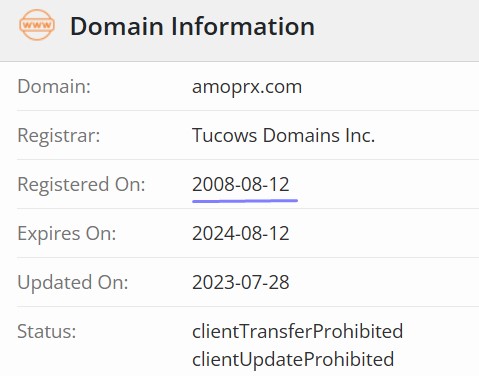479x376 pixels.
Task: Click the Registrar: label
Action: click(59, 136)
